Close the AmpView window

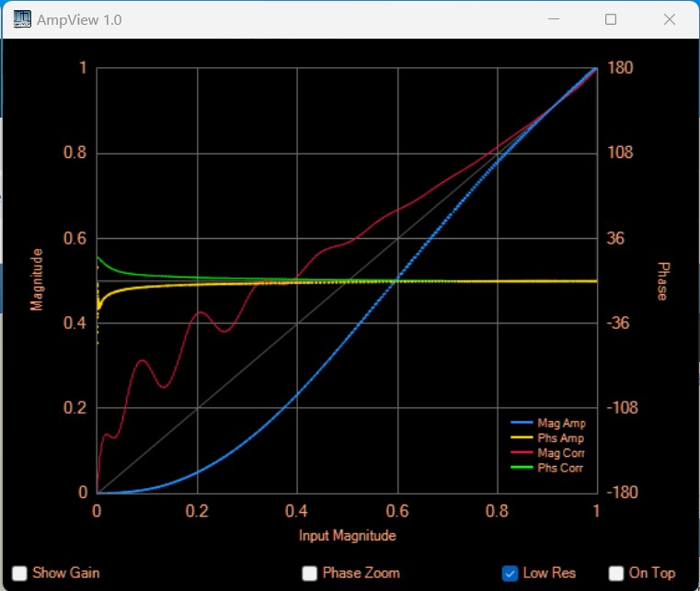[x=669, y=19]
